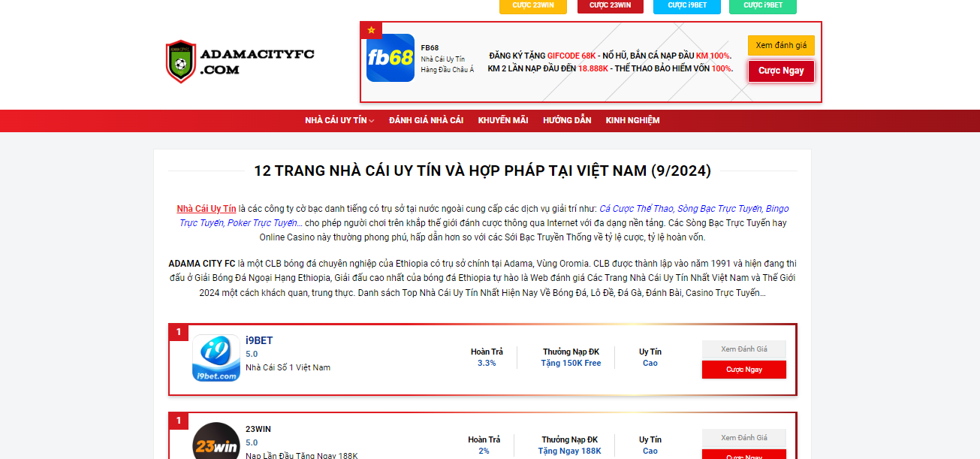The height and width of the screenshot is (459, 980).
Task: Click the Hoàn Trả 2% value in 23WIN row
Action: [x=484, y=451]
